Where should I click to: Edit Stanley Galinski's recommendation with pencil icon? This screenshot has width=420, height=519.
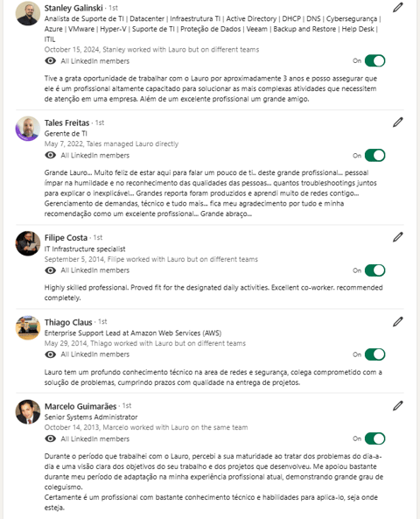click(x=398, y=7)
